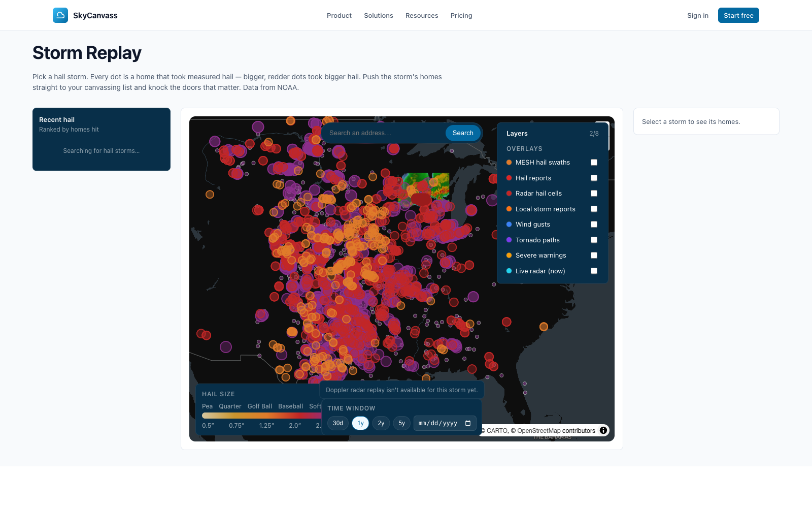
Task: Click the red dot beside Hail reports
Action: coord(509,178)
